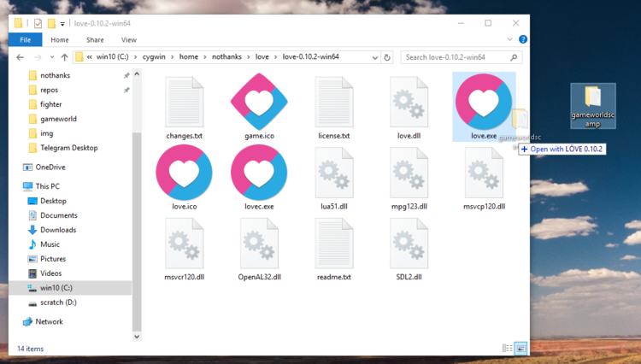Click navigation pane scrollbar up arrow
641x364 pixels.
[137, 74]
